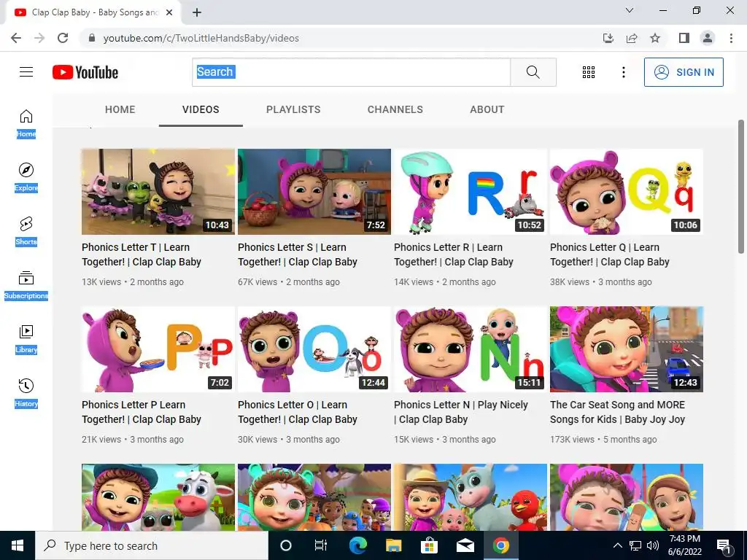Click the magnifier search button
The image size is (747, 560).
coord(533,72)
